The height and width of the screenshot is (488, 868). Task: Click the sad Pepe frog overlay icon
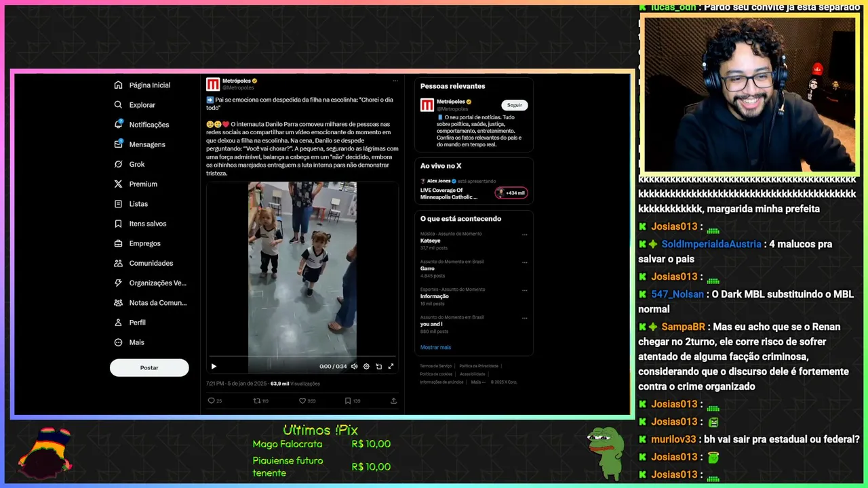tap(606, 453)
